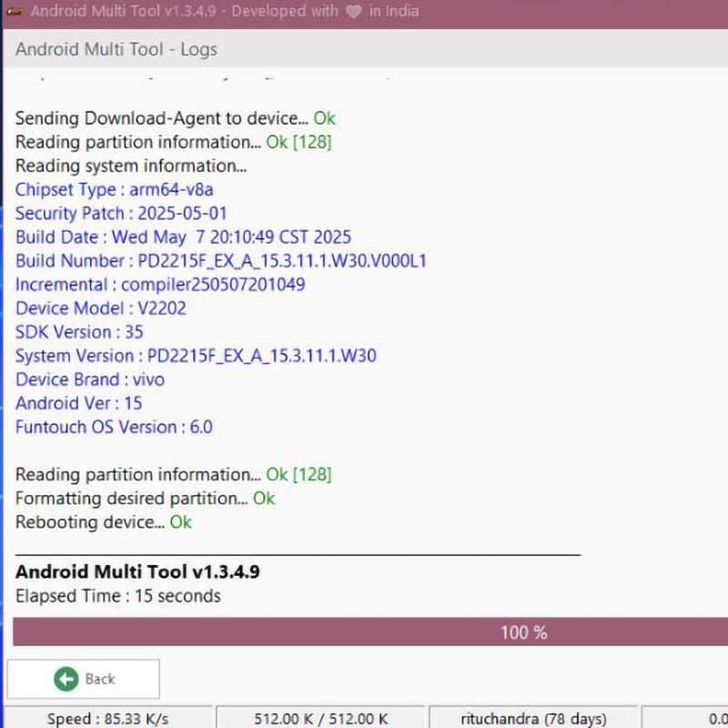
Task: Click the Build Date line
Action: (x=183, y=237)
